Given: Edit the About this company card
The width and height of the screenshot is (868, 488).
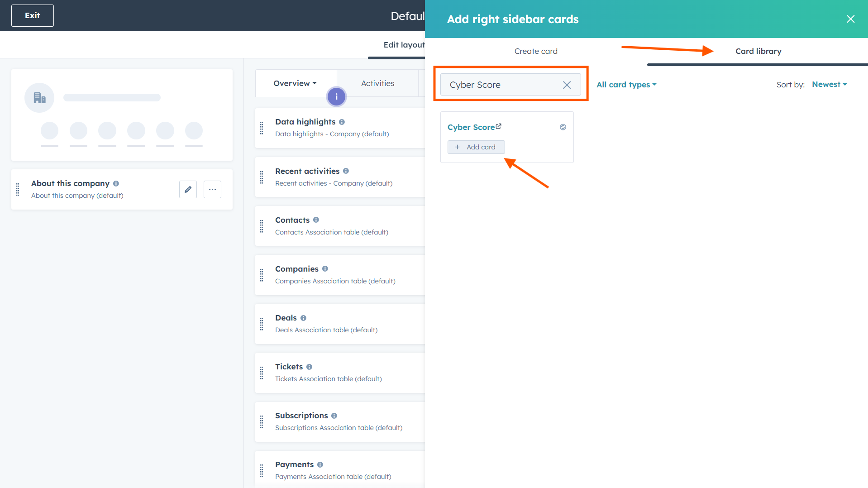Looking at the screenshot, I should tap(188, 189).
